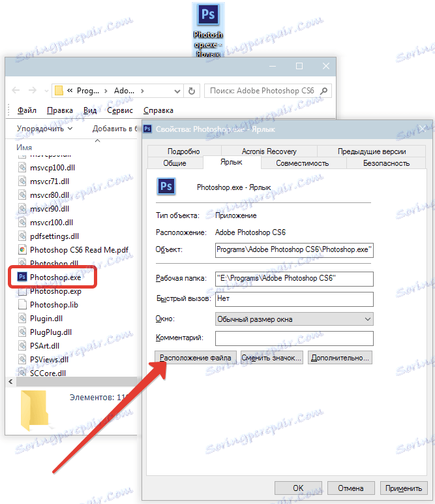Image resolution: width=435 pixels, height=504 pixels.
Task: Open the address bar history dropdown
Action: click(x=177, y=91)
